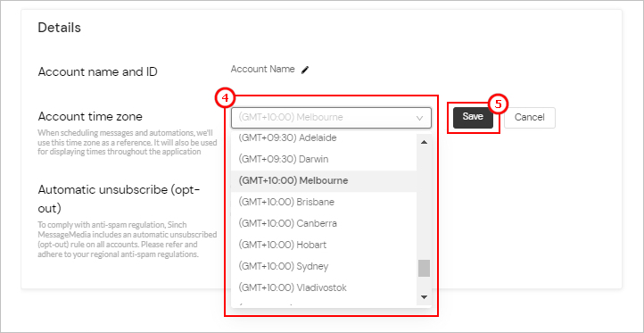Click the Cancel button
This screenshot has height=333, width=644.
(x=530, y=118)
